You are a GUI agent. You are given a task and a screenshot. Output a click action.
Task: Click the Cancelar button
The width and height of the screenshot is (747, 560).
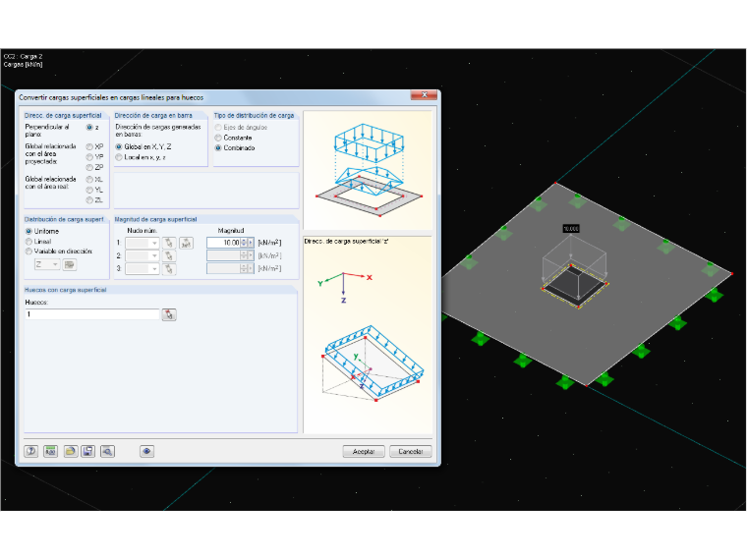(x=411, y=451)
